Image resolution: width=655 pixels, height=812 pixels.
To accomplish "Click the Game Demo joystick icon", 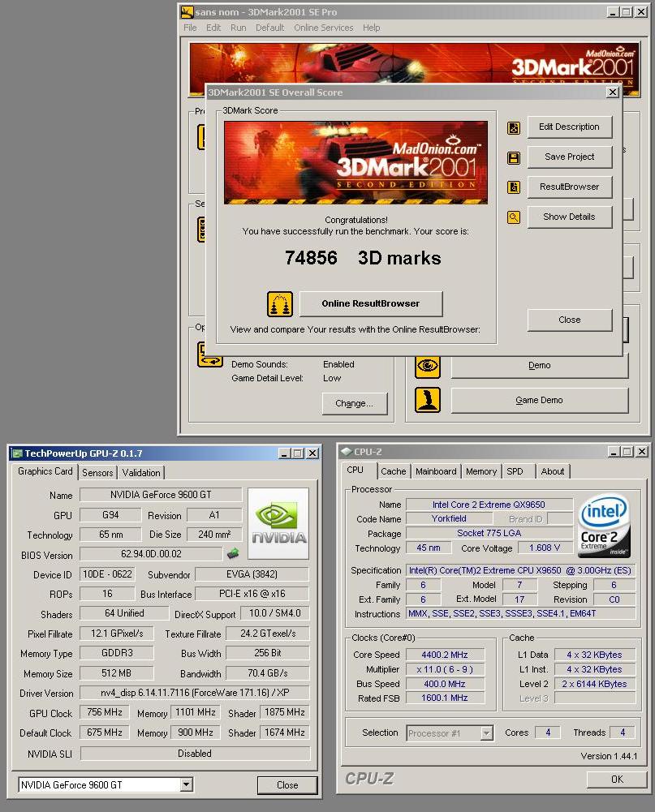I will pos(428,400).
